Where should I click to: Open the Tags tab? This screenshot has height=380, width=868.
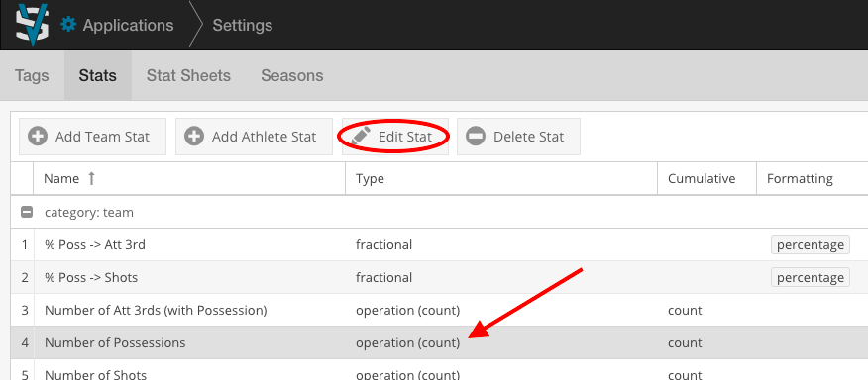coord(32,76)
